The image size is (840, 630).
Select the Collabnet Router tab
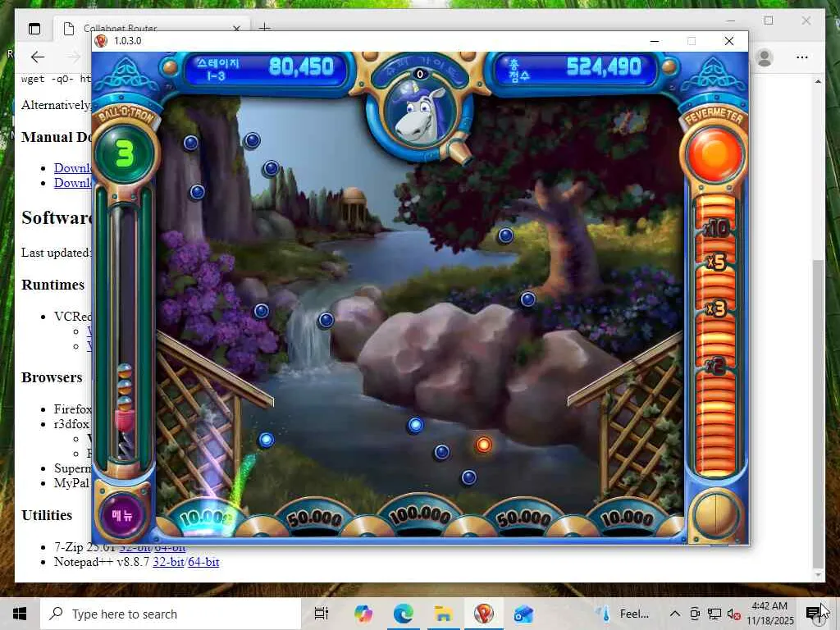point(152,29)
